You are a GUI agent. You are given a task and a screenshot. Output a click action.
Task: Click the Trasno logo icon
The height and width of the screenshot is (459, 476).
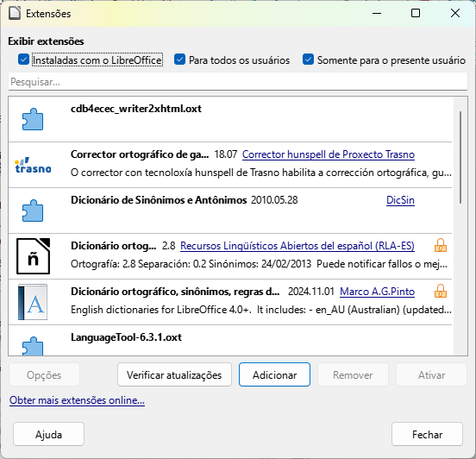(33, 165)
